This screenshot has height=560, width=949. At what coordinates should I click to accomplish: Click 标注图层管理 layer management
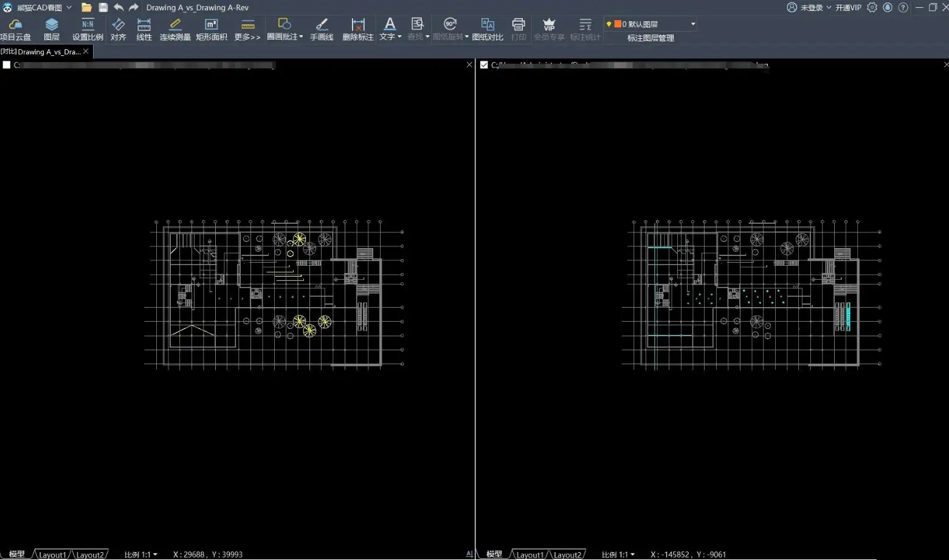(x=650, y=38)
